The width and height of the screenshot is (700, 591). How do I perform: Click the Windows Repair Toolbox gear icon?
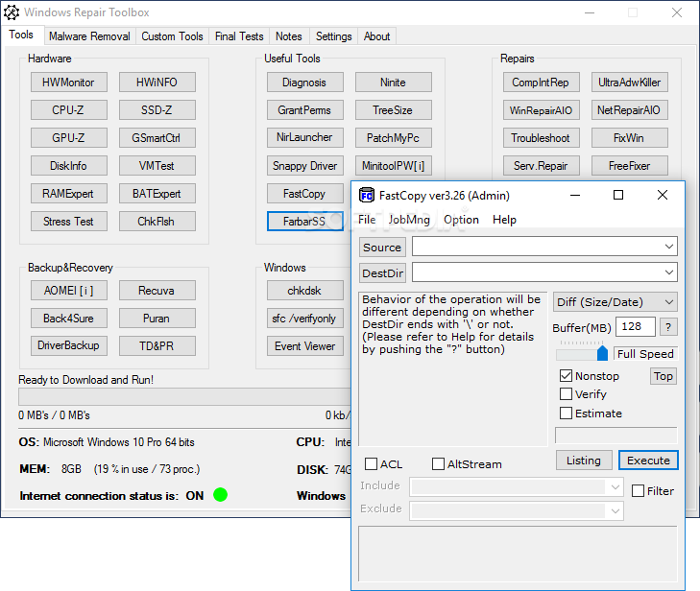click(x=12, y=12)
